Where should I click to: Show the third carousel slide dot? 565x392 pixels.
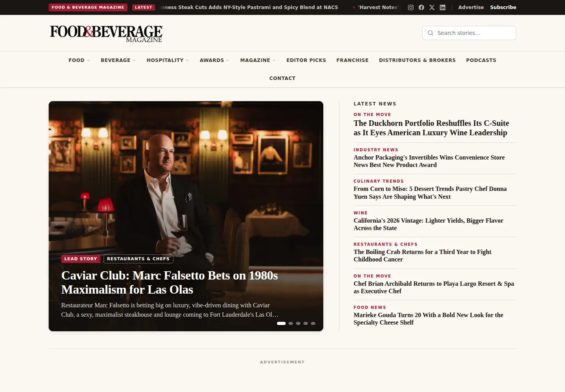click(x=298, y=323)
